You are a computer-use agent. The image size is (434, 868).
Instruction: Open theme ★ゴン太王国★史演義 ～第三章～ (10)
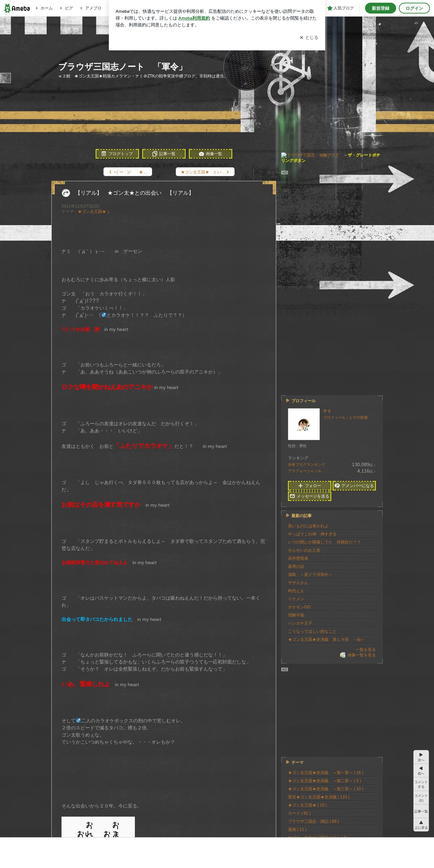(325, 789)
